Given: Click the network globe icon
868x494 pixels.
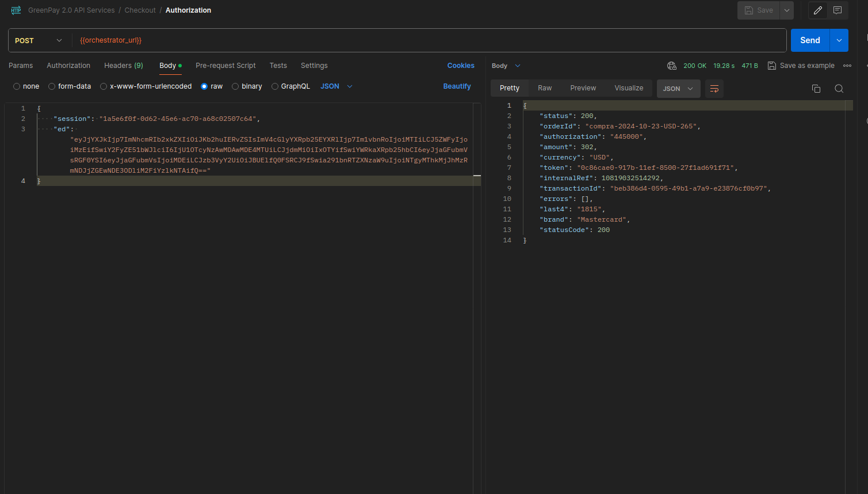Looking at the screenshot, I should pos(671,66).
